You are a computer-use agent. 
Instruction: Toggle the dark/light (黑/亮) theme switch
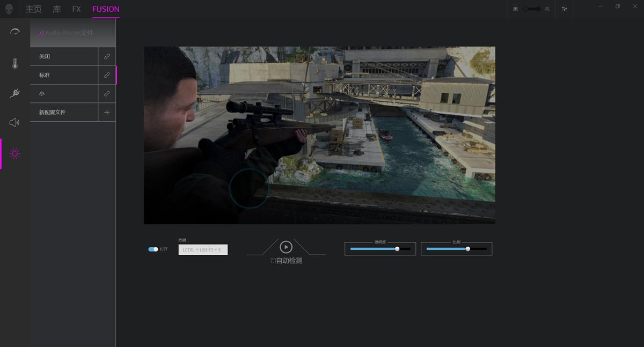(x=532, y=9)
